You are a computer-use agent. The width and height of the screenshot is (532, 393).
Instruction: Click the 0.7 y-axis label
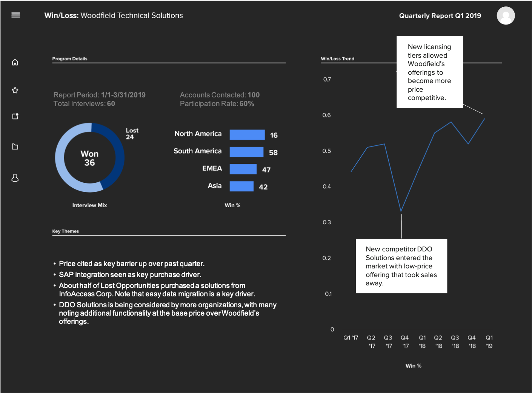327,79
